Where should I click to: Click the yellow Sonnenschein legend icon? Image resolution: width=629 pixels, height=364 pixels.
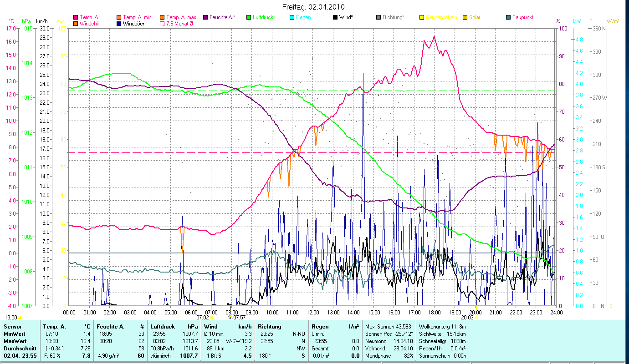(x=421, y=17)
